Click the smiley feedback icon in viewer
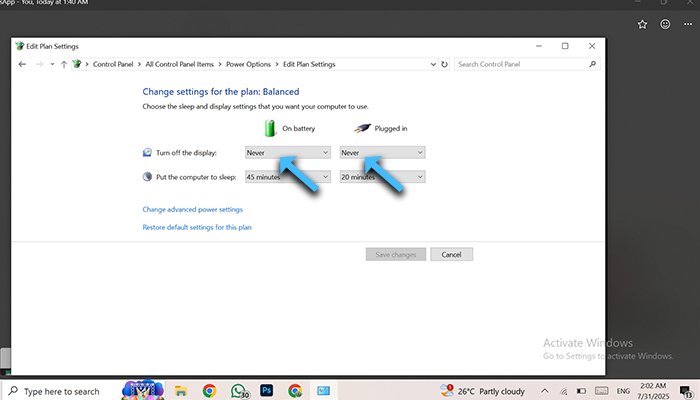The height and width of the screenshot is (400, 700). (x=665, y=24)
